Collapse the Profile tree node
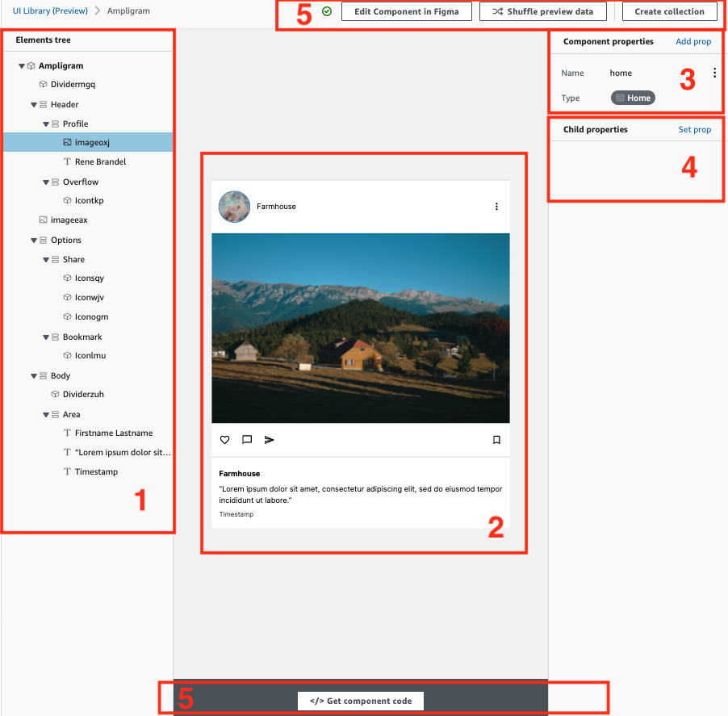The width and height of the screenshot is (728, 716). [45, 124]
